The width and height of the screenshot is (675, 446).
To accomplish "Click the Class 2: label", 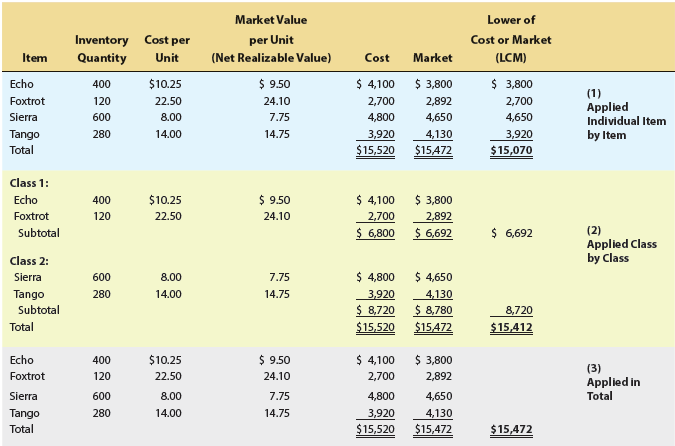I will tap(29, 261).
